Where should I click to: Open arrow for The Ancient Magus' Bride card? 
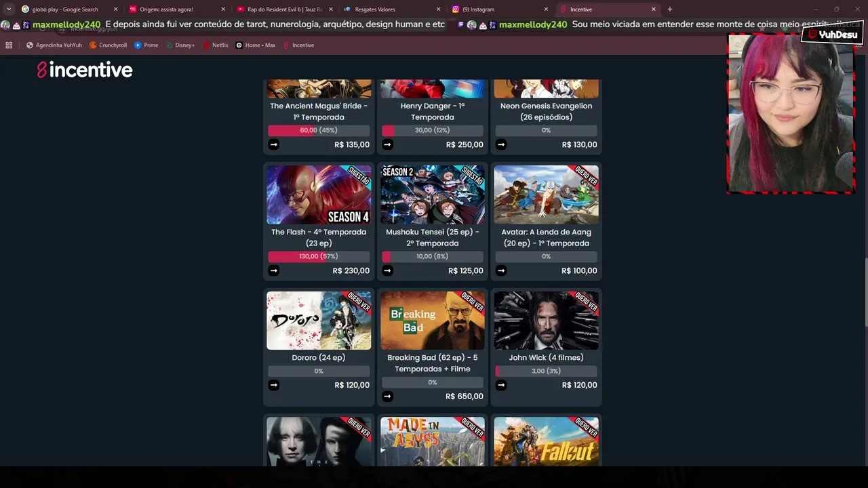coord(273,144)
